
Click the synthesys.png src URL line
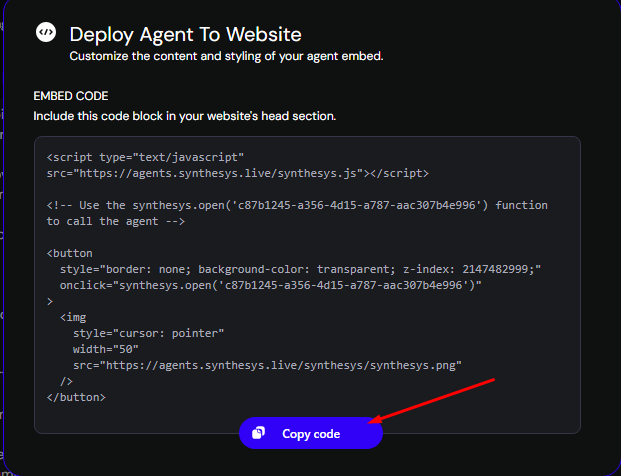(267, 365)
